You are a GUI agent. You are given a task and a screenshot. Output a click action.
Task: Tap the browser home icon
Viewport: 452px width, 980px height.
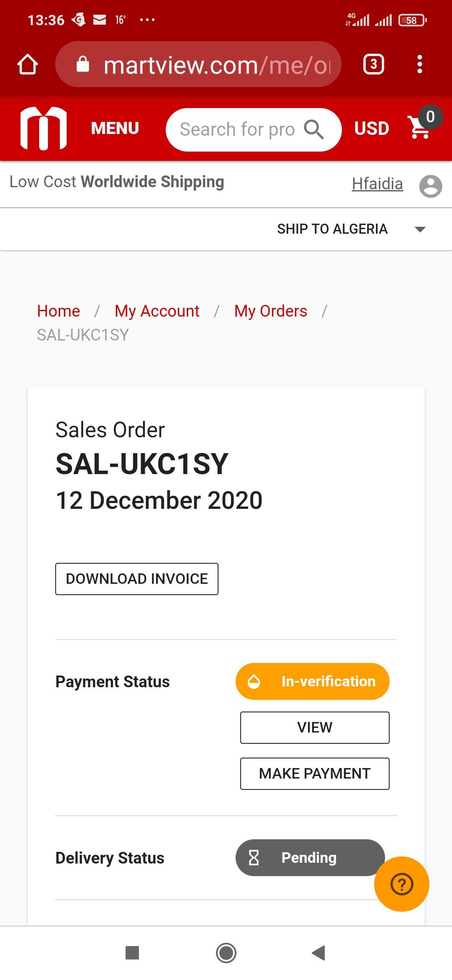click(x=28, y=64)
